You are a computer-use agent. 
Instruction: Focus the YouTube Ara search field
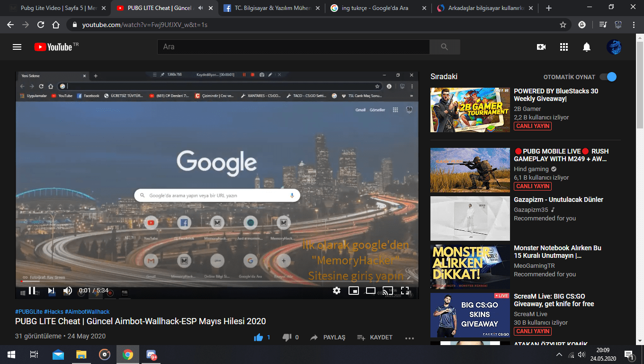click(x=294, y=47)
